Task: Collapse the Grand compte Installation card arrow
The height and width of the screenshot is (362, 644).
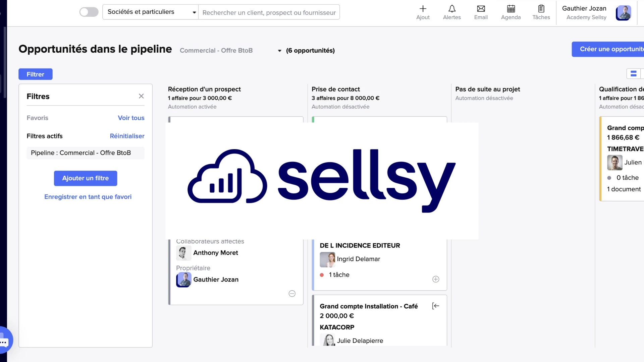Action: coord(436,305)
